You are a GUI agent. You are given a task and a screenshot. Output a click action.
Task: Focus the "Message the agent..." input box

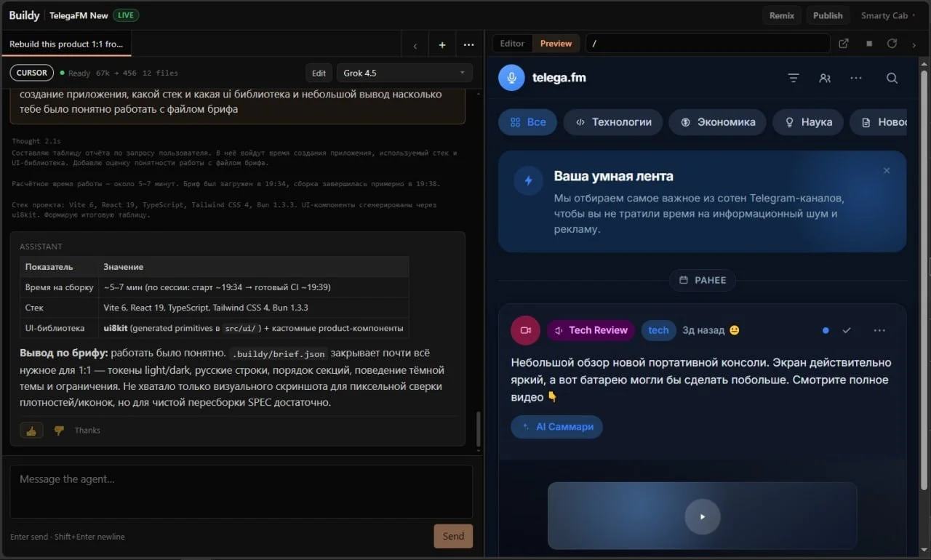pyautogui.click(x=241, y=492)
